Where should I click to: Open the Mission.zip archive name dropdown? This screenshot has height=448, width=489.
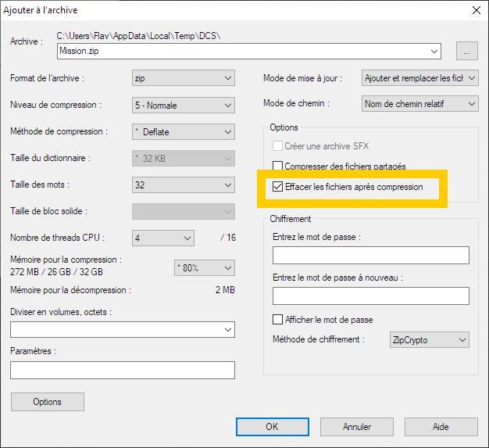click(249, 51)
